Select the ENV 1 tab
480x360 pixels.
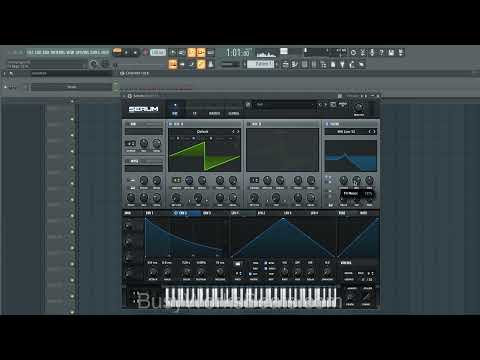pyautogui.click(x=149, y=213)
